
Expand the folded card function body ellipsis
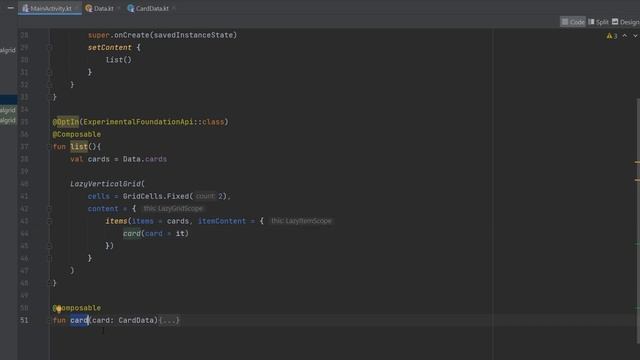point(169,320)
